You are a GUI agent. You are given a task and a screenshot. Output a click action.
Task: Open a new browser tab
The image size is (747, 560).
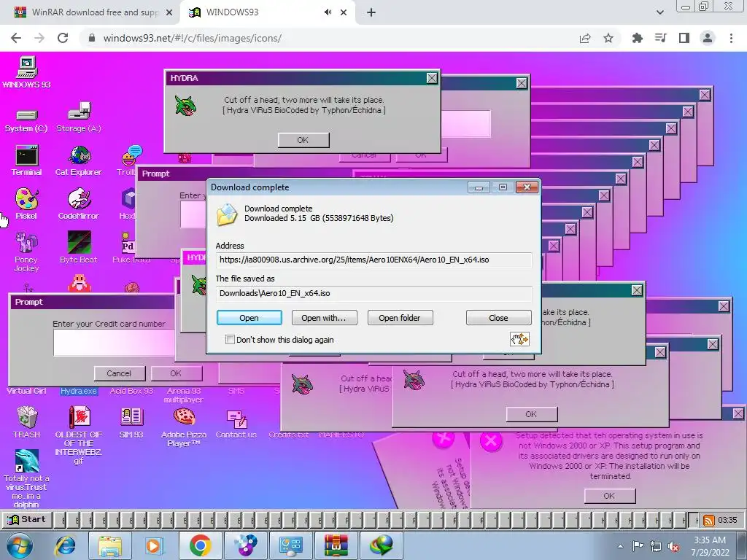(x=371, y=12)
